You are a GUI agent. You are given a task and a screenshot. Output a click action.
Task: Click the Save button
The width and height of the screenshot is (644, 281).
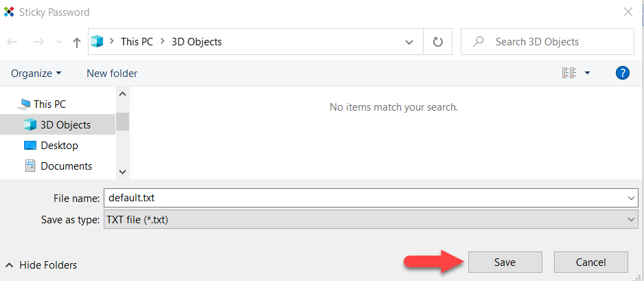(505, 262)
